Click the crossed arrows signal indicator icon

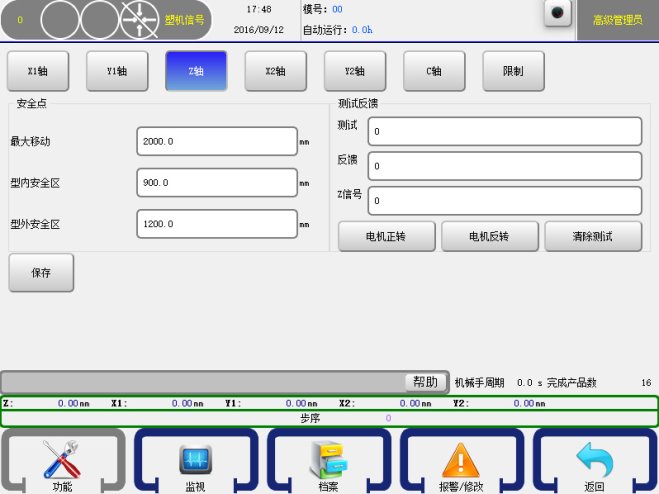[x=140, y=20]
